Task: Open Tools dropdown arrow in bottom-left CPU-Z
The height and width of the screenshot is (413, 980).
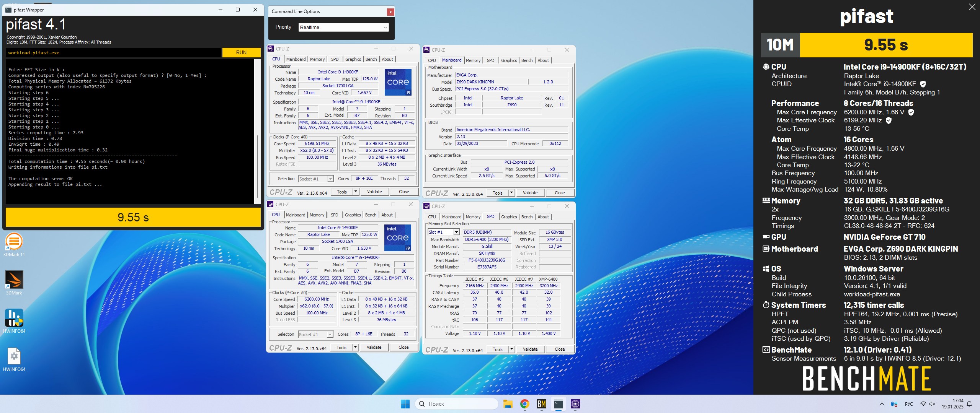Action: 355,347
